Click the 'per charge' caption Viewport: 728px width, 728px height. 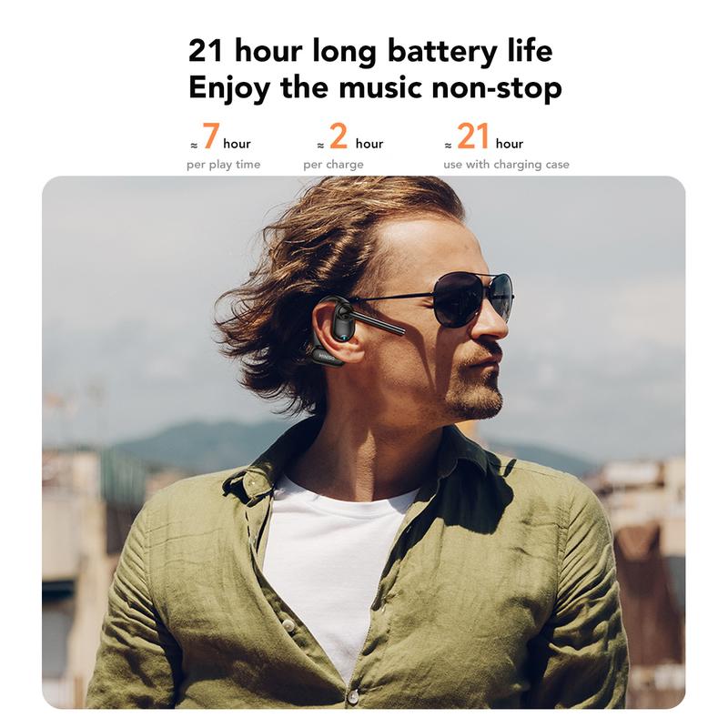(333, 165)
